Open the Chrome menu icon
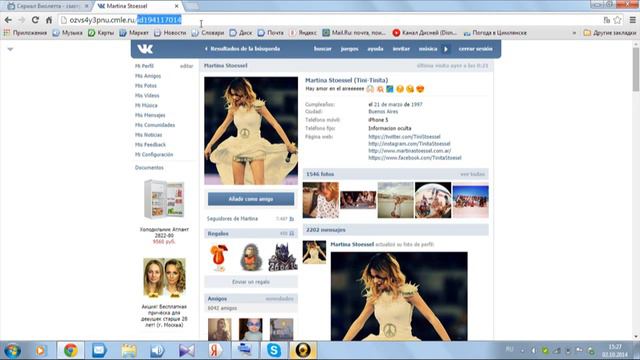The image size is (640, 360). click(x=632, y=20)
